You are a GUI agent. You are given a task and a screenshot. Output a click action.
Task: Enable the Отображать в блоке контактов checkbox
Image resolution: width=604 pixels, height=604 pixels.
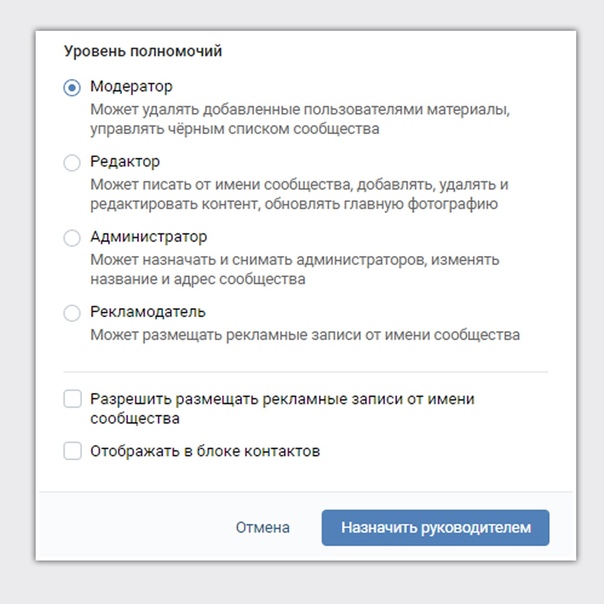72,451
